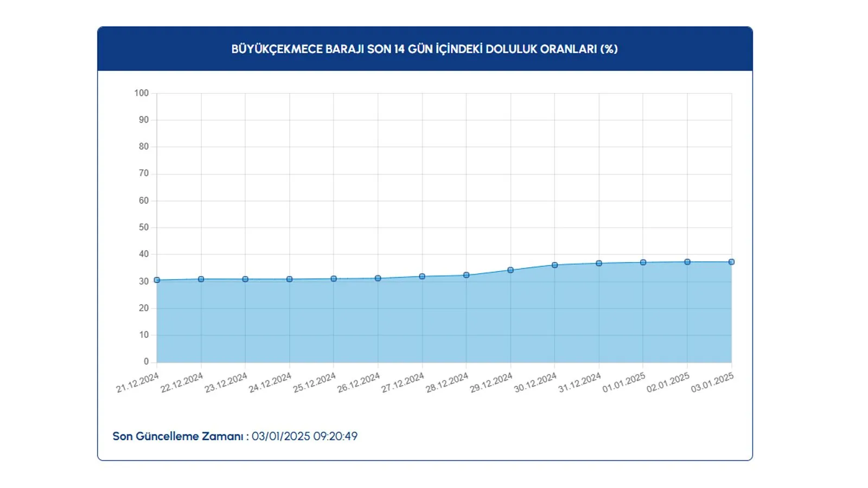Click the data point for 26.12.2024
Viewport: 868px width, 488px height.
pos(378,278)
